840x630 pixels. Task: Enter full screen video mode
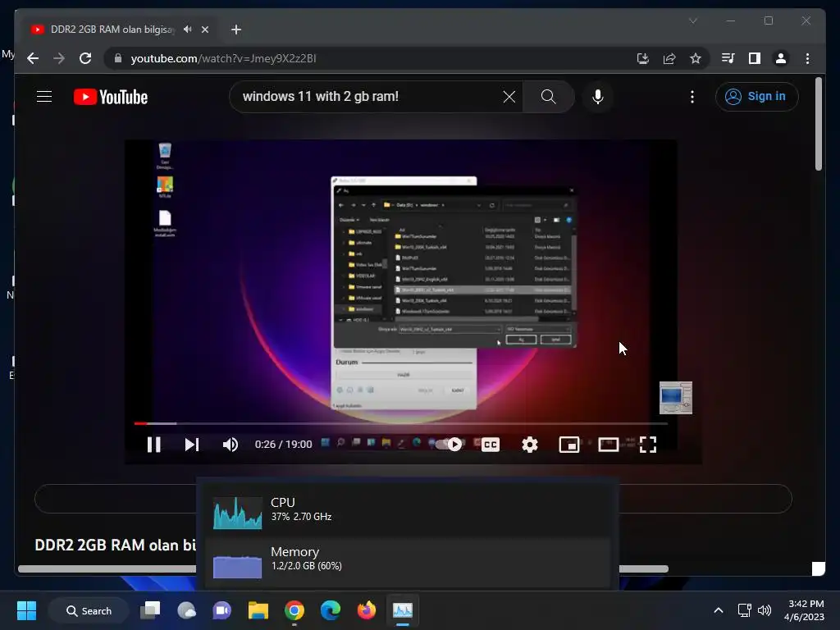click(648, 444)
